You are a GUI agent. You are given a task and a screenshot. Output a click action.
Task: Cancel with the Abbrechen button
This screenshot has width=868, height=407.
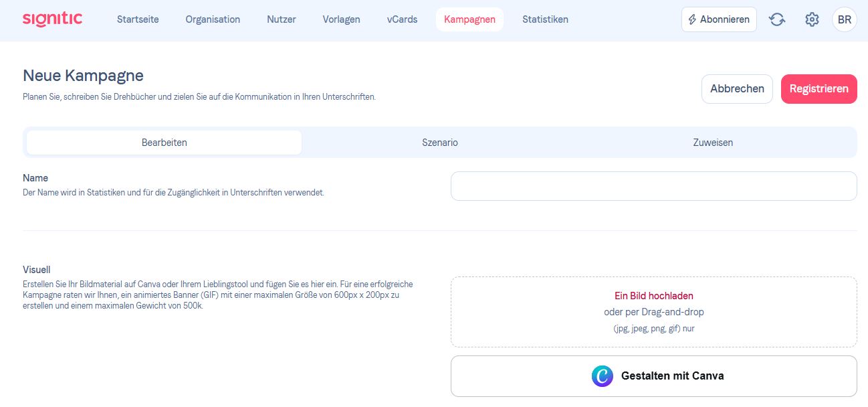737,89
